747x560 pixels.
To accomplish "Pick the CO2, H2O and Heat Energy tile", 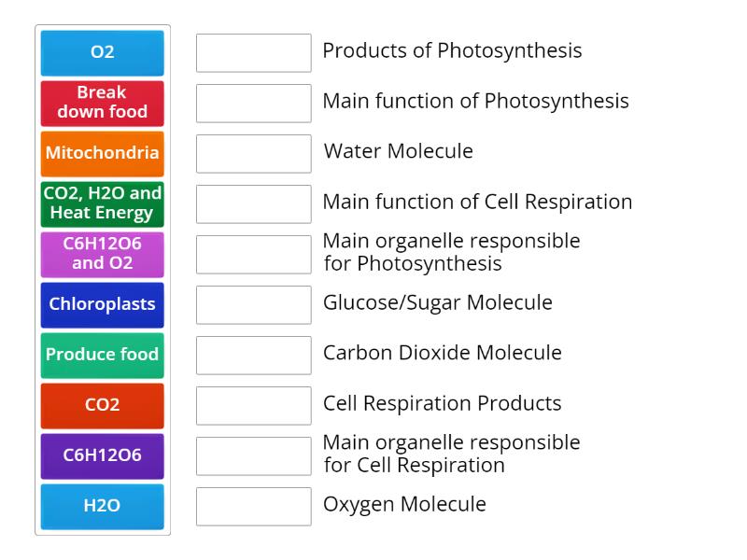I will (x=102, y=203).
